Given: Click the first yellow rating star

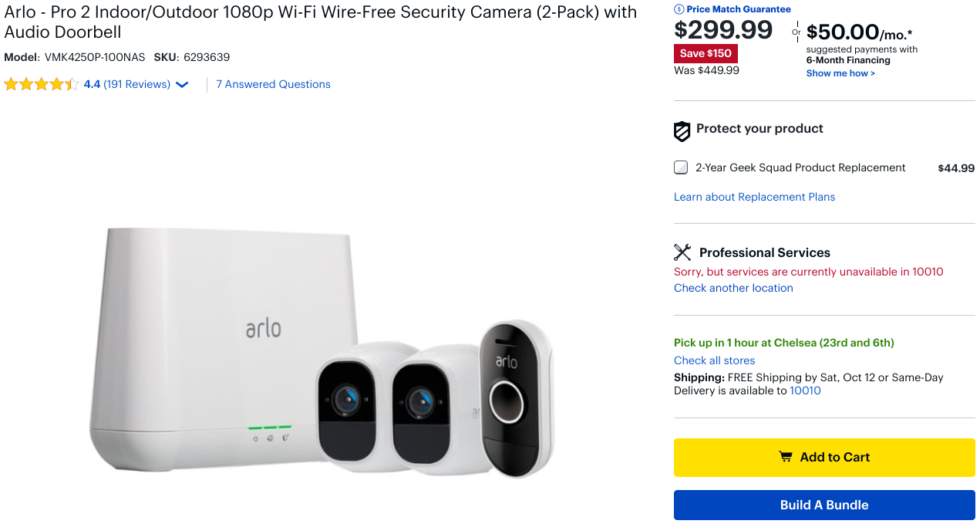Looking at the screenshot, I should (x=11, y=83).
